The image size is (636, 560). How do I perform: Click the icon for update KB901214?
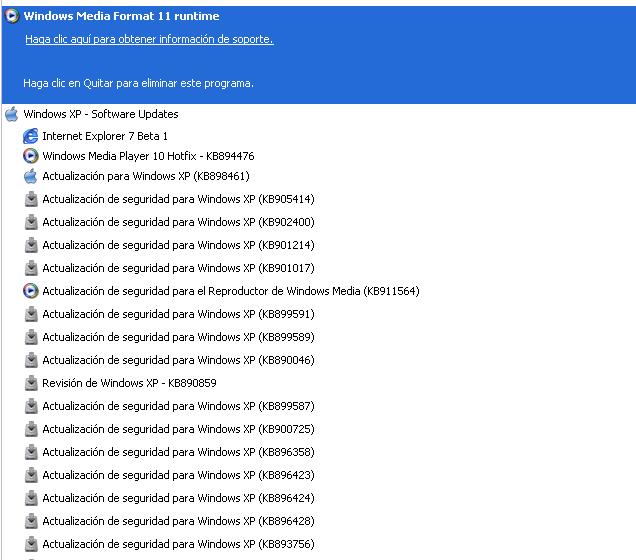31,245
